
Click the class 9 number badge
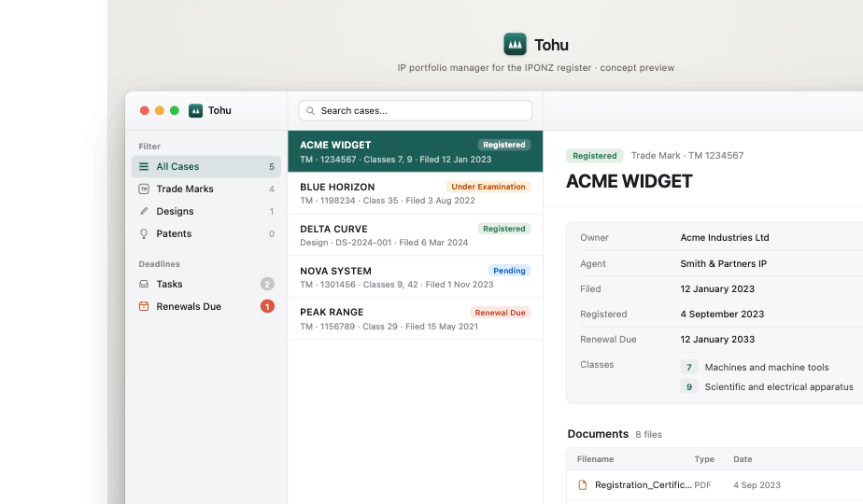pyautogui.click(x=689, y=386)
